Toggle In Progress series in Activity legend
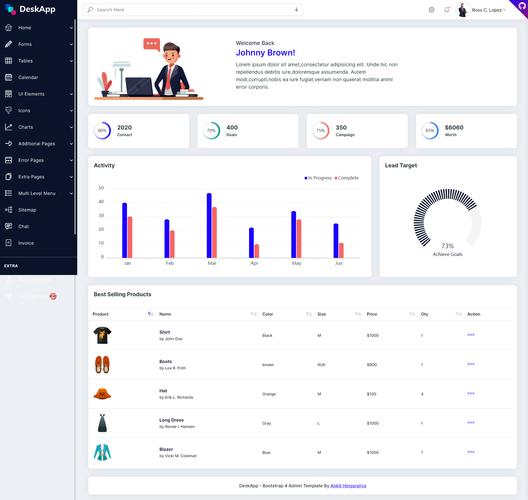 click(318, 178)
